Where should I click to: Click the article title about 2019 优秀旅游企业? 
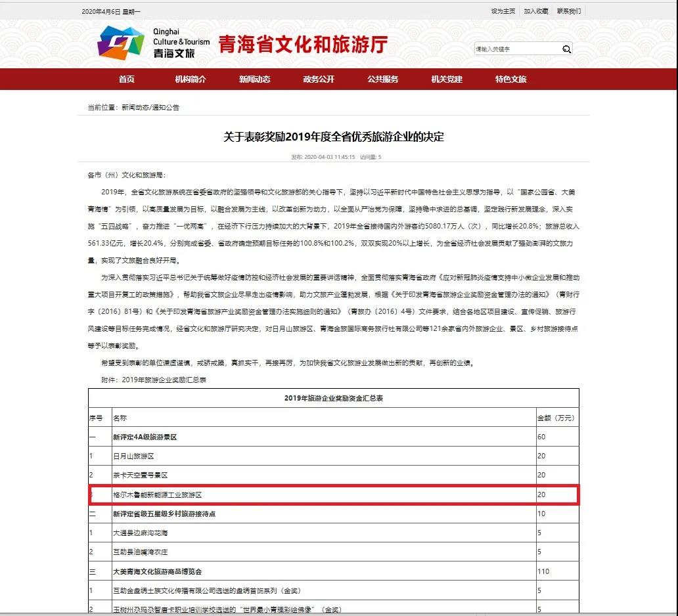click(x=334, y=137)
